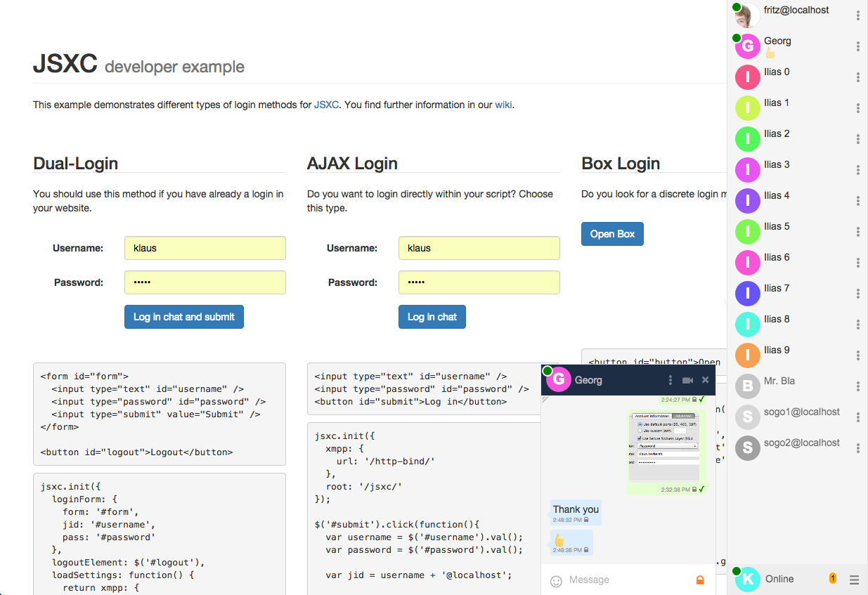Click Georg's pink avatar in the roster
868x595 pixels.
747,46
